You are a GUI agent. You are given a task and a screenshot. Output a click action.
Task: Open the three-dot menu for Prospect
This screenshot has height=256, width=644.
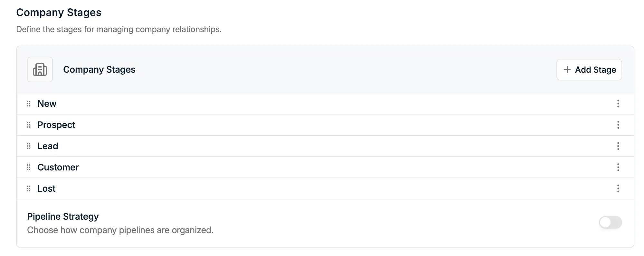[618, 125]
